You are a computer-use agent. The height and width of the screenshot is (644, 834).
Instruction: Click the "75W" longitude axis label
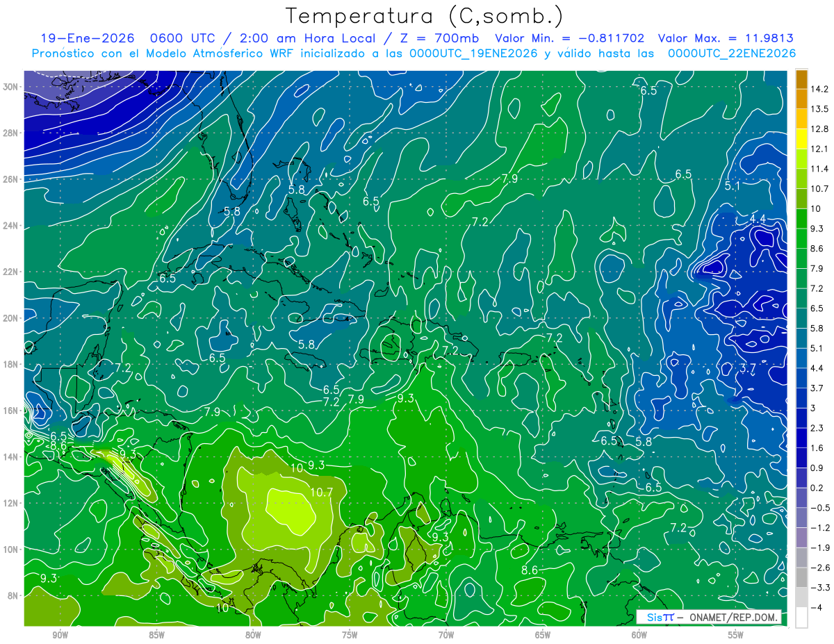pyautogui.click(x=350, y=635)
